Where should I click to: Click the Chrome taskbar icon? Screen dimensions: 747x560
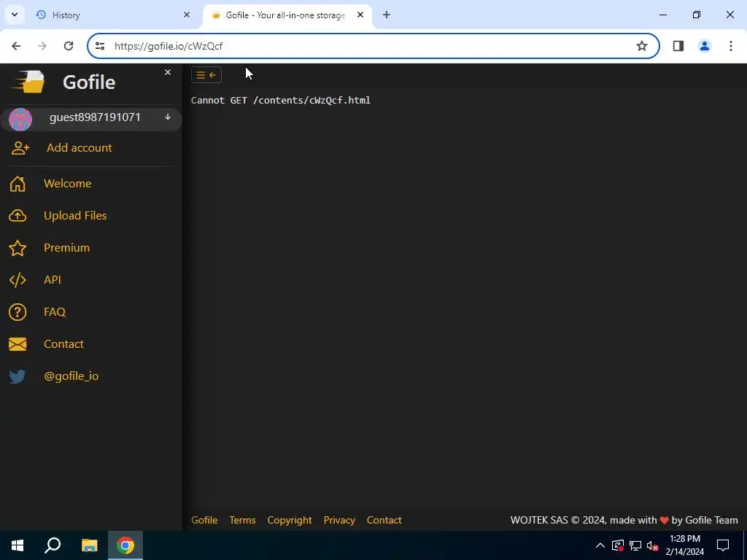click(x=125, y=545)
